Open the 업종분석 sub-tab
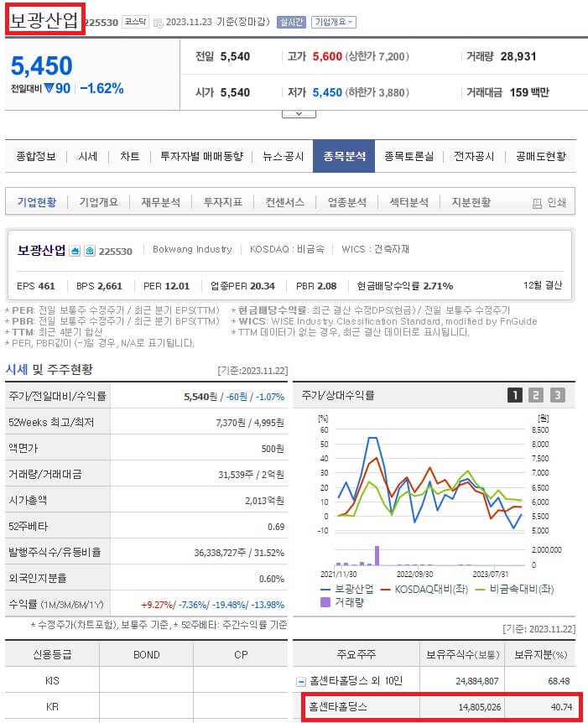This screenshot has height=723, width=588. pyautogui.click(x=346, y=202)
